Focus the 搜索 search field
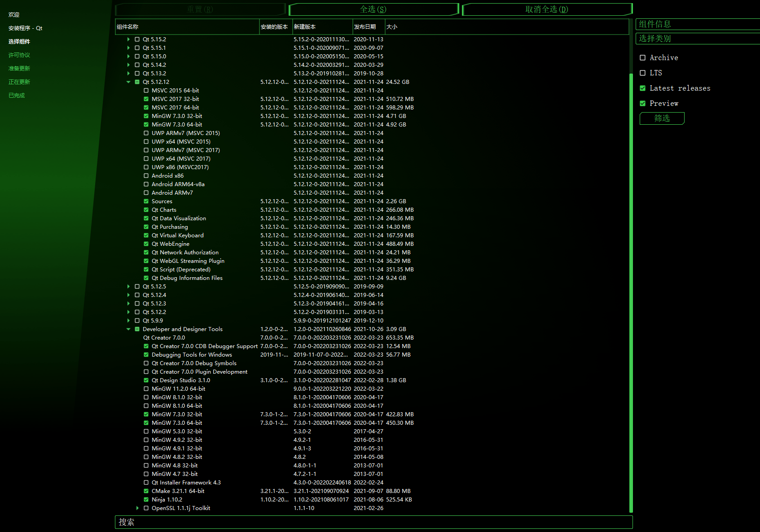This screenshot has height=532, width=760. point(373,522)
